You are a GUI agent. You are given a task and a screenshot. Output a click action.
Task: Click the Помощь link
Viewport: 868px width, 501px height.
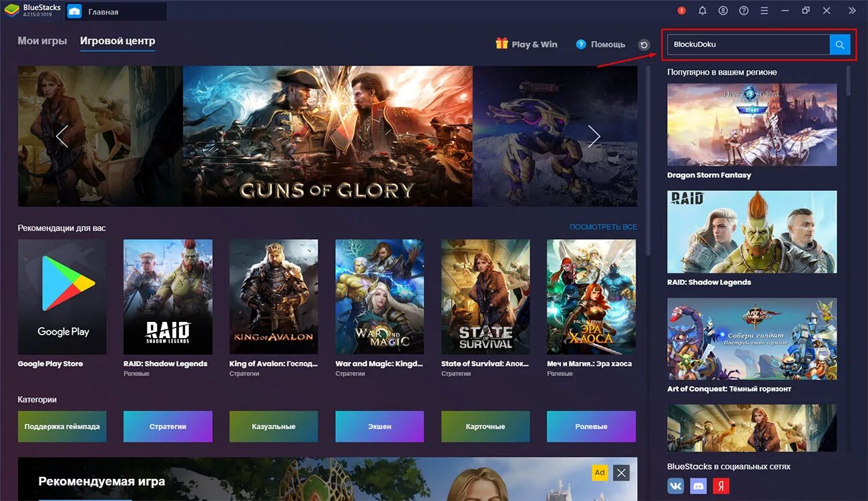(x=608, y=44)
